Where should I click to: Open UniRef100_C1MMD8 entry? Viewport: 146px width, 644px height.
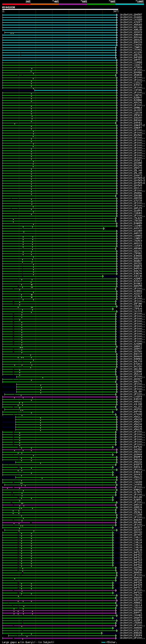[131, 63]
